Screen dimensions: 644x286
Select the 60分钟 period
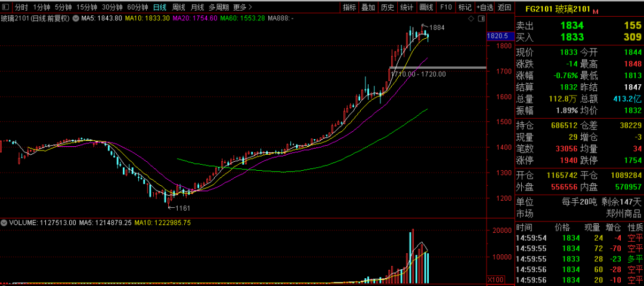pyautogui.click(x=137, y=7)
